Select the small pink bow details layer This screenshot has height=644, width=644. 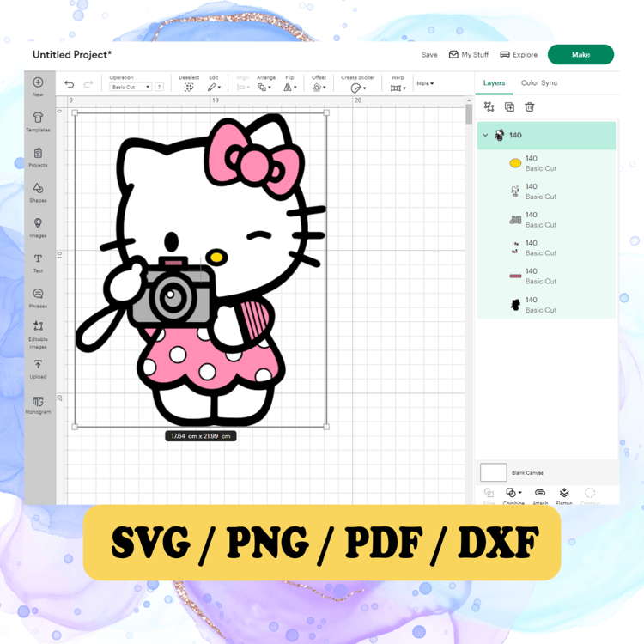click(546, 248)
